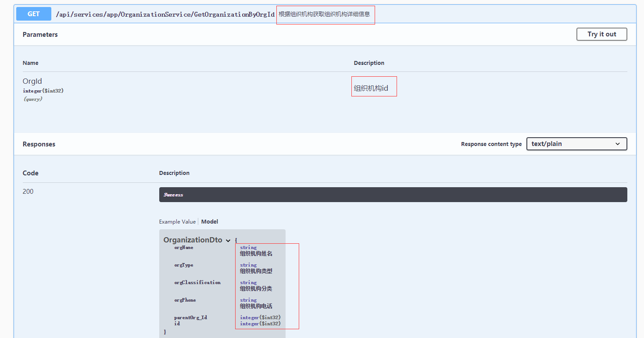The height and width of the screenshot is (338, 644).
Task: Click the orgClassification property row
Action: point(197,282)
